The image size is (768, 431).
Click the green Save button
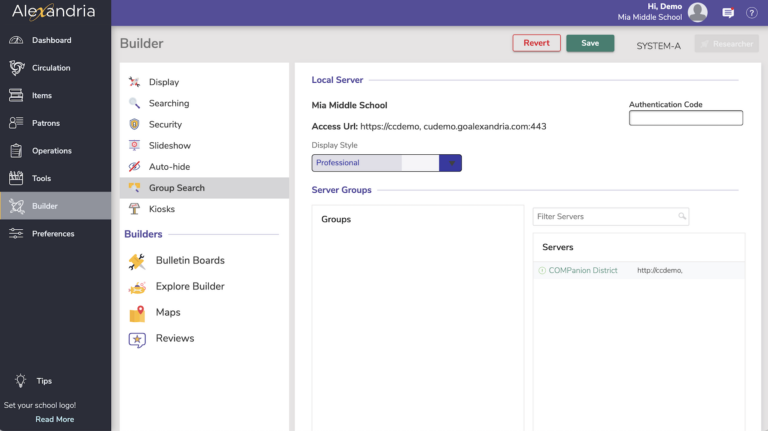[x=590, y=43]
